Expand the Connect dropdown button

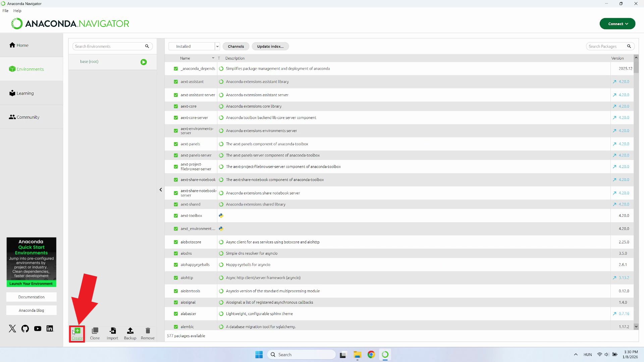pos(617,24)
